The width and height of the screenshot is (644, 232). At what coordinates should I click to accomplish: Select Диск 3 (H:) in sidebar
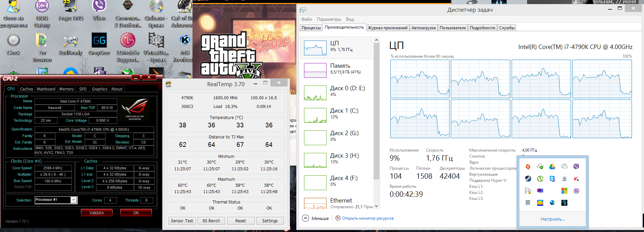point(336,160)
